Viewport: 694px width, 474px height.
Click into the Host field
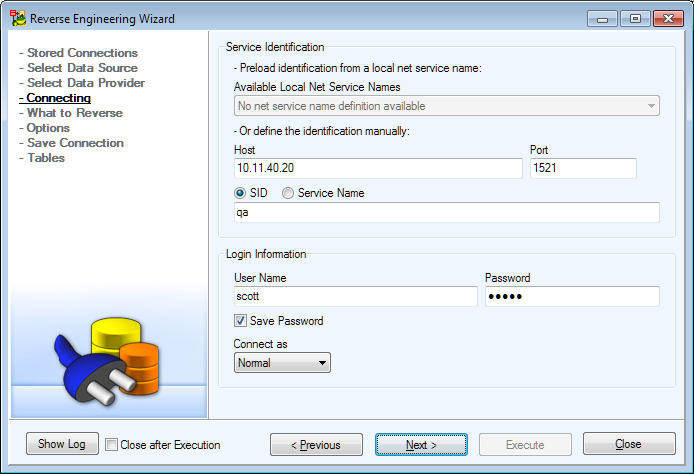[x=378, y=168]
